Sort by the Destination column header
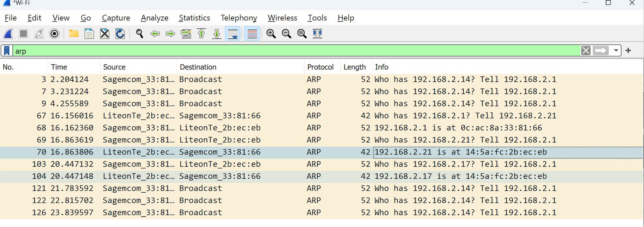The width and height of the screenshot is (644, 227). 240,67
